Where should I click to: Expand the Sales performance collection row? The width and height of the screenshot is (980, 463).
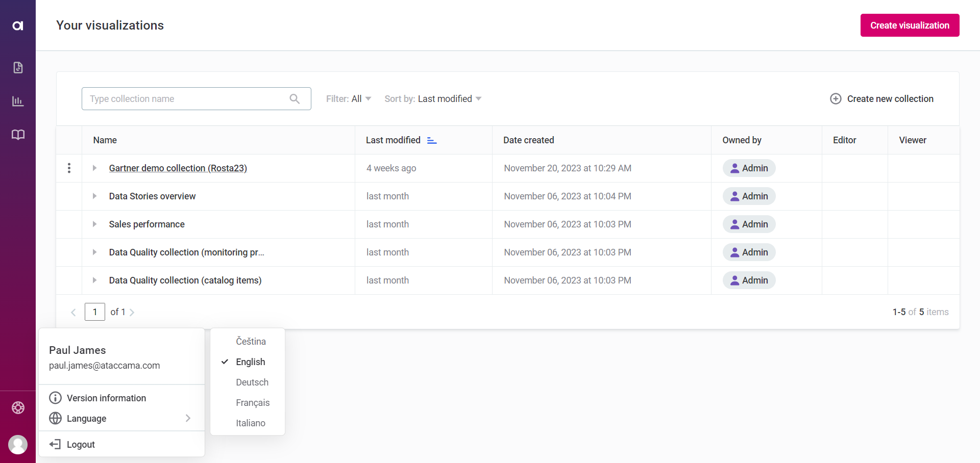coord(94,224)
